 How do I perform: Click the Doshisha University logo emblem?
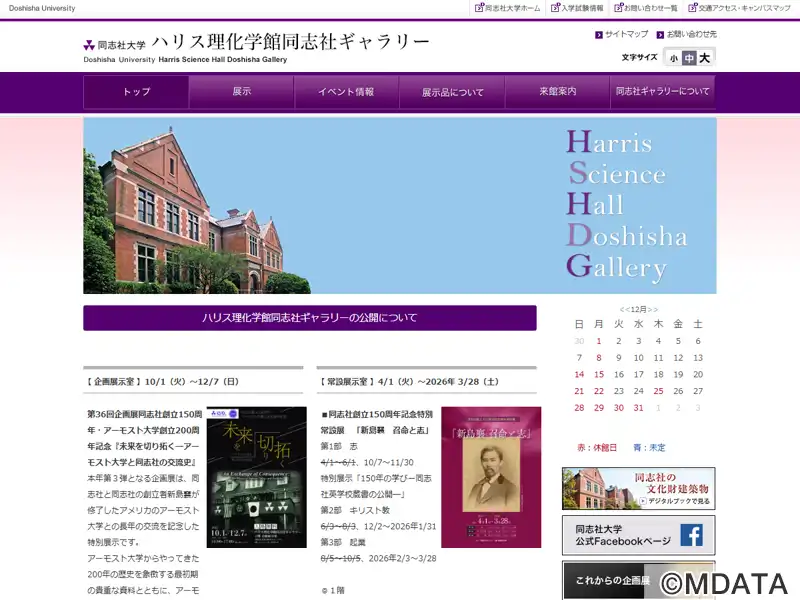click(x=89, y=45)
